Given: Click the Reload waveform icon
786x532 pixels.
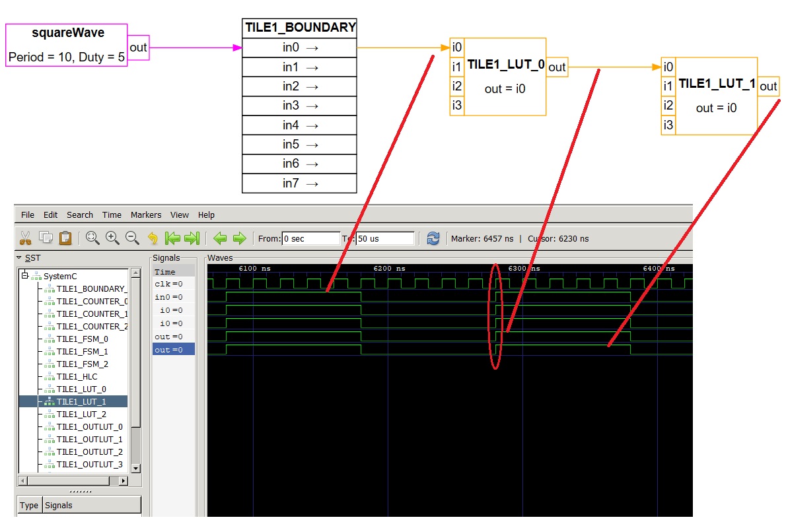Looking at the screenshot, I should (433, 238).
